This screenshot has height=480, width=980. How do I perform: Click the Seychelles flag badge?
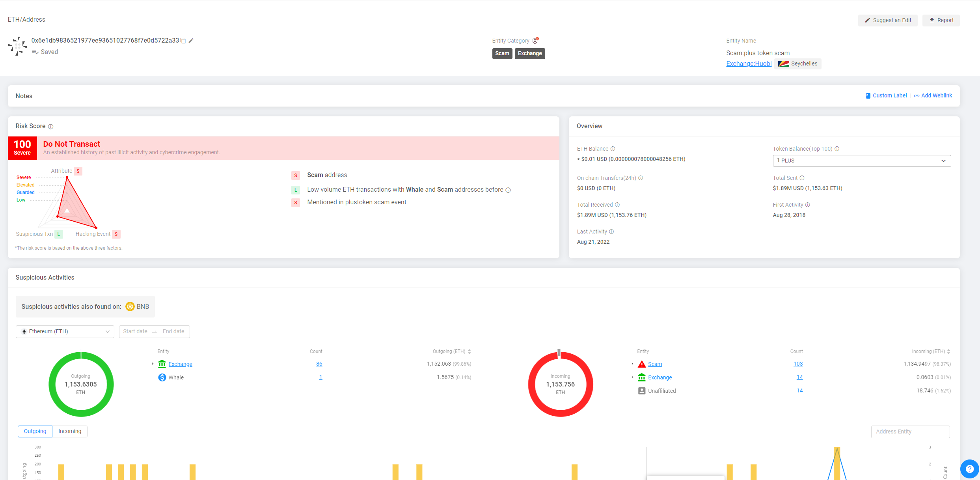coord(798,64)
